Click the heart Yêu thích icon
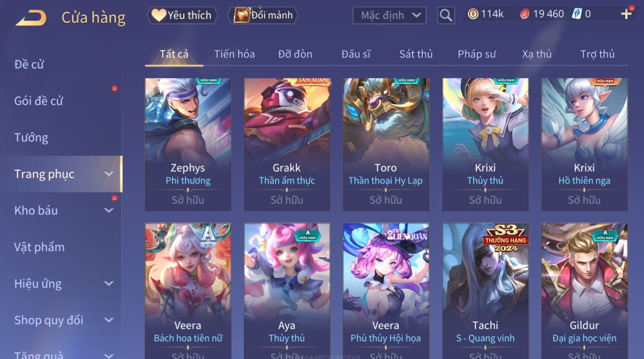The width and height of the screenshot is (644, 359). point(158,15)
